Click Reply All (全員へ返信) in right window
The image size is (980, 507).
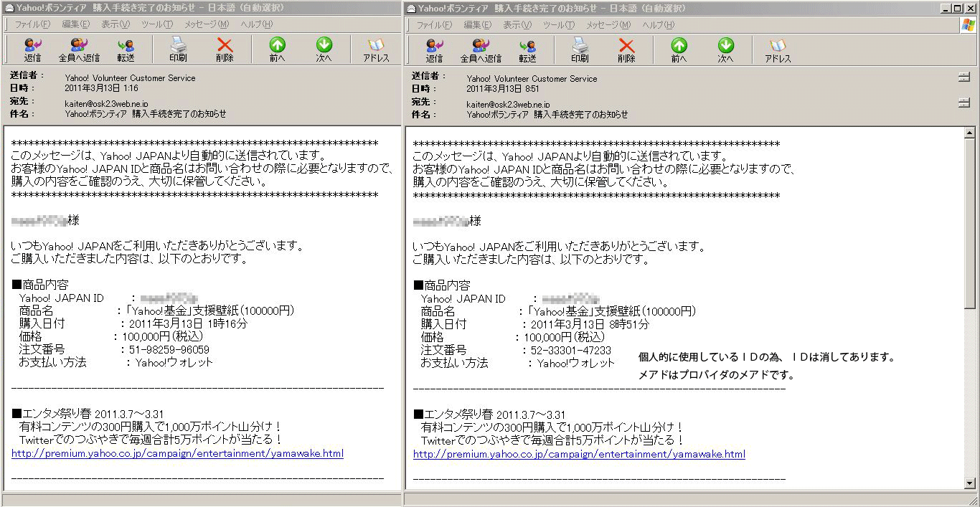pos(481,50)
